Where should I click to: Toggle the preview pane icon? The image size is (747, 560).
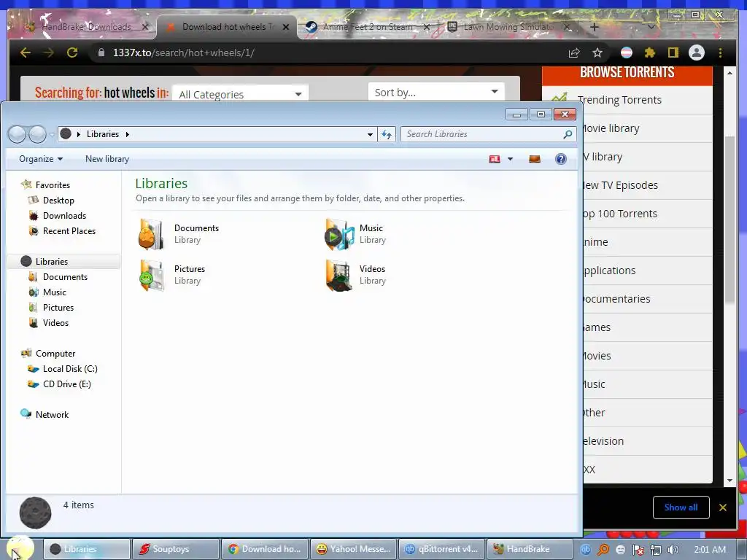[535, 159]
